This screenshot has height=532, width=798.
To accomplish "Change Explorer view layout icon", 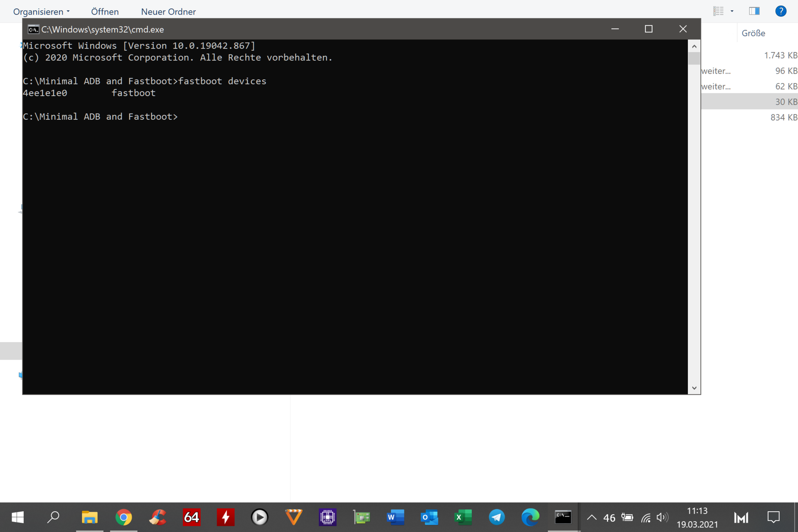I will 718,11.
